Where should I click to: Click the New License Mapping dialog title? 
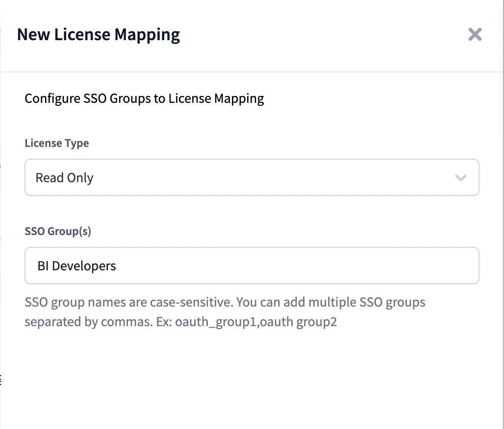coord(98,34)
